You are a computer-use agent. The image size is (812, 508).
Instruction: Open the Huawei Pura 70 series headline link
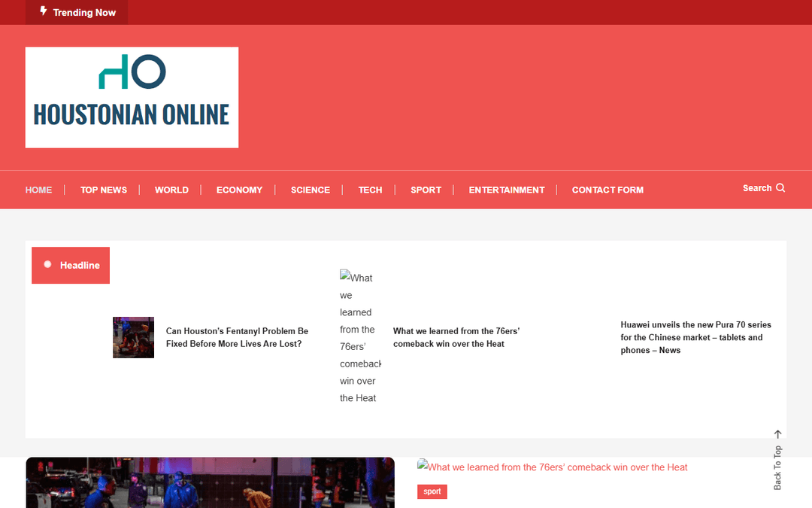(x=695, y=337)
